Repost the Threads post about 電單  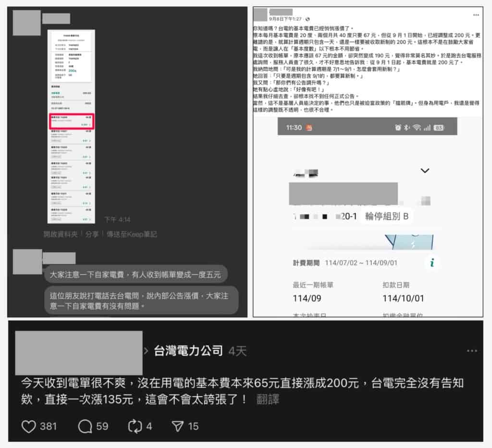click(135, 426)
